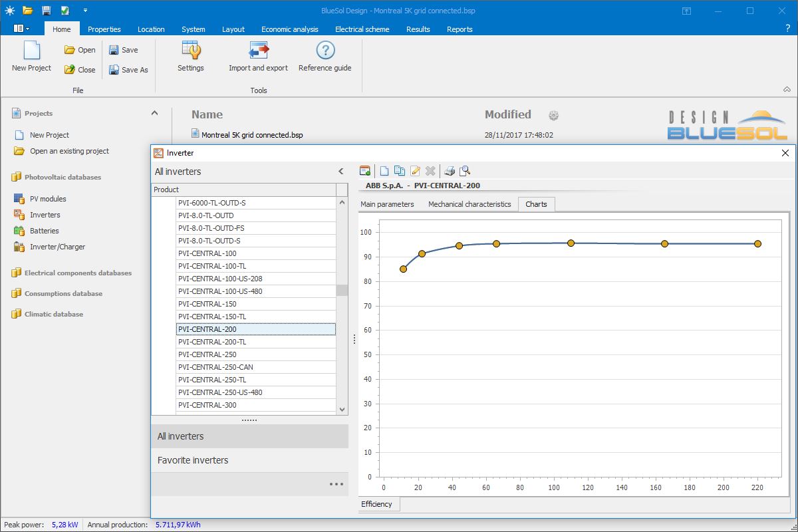The width and height of the screenshot is (798, 532).
Task: Select Favorite inverters group
Action: tap(250, 460)
